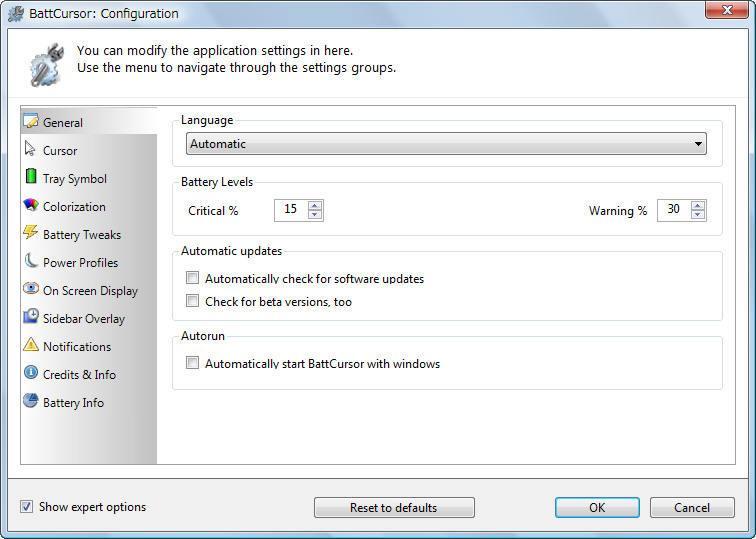The image size is (756, 539).
Task: Show the Battery Info page
Action: [x=89, y=402]
